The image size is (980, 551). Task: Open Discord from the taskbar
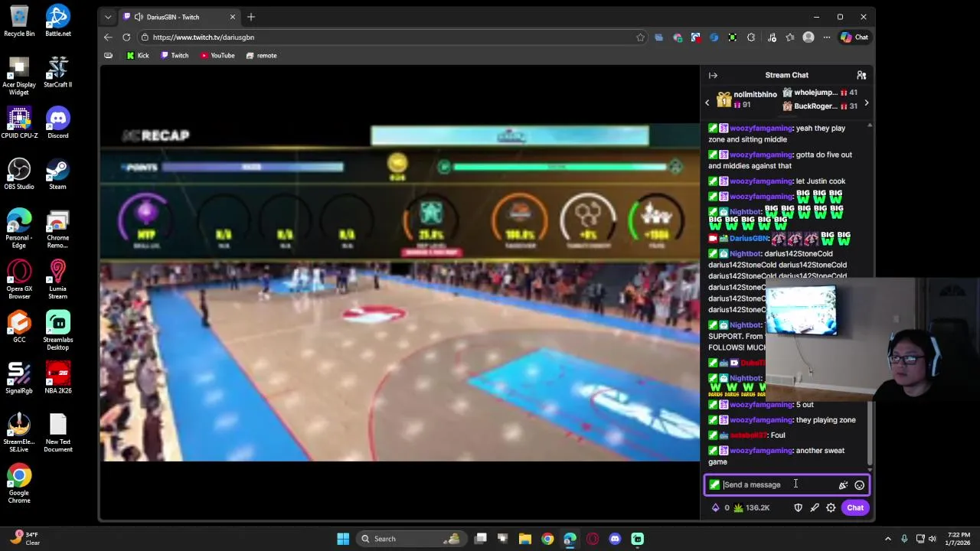pos(615,539)
